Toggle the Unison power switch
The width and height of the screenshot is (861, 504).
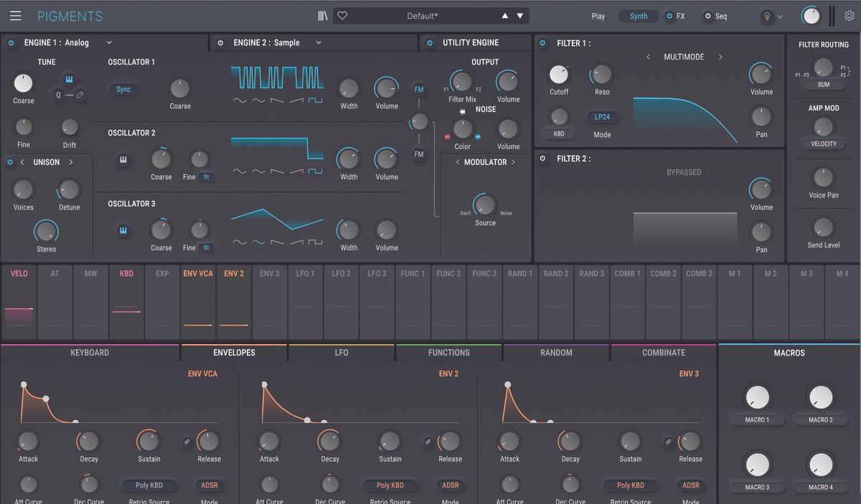[9, 161]
